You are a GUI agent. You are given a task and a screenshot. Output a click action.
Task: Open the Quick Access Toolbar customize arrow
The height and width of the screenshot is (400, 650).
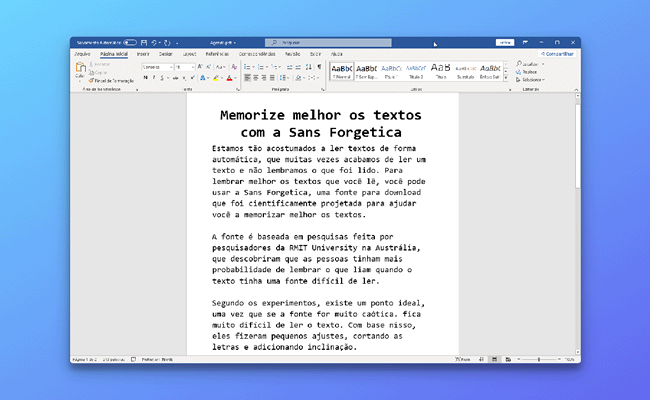click(177, 43)
